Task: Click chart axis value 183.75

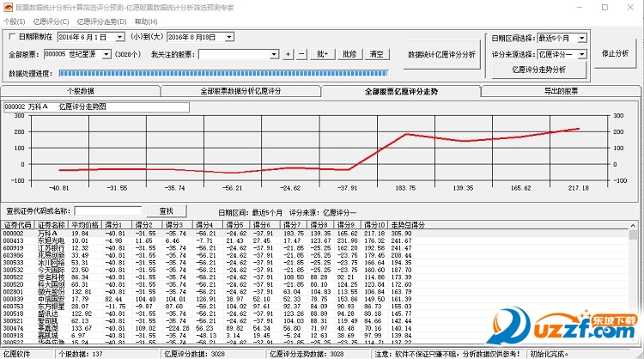Action: point(405,188)
